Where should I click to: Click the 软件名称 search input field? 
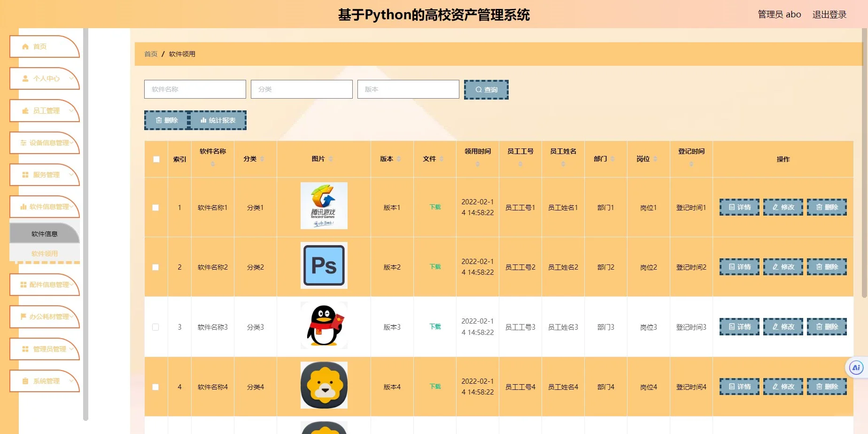(x=194, y=89)
